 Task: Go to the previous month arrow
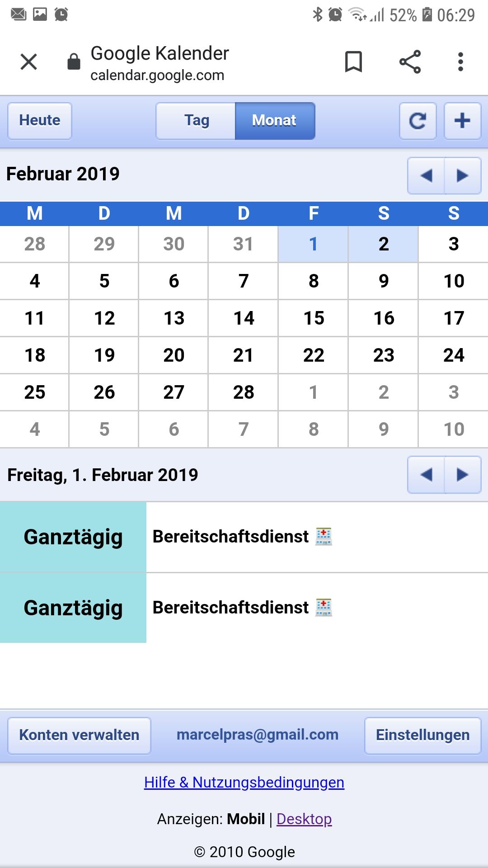(426, 175)
